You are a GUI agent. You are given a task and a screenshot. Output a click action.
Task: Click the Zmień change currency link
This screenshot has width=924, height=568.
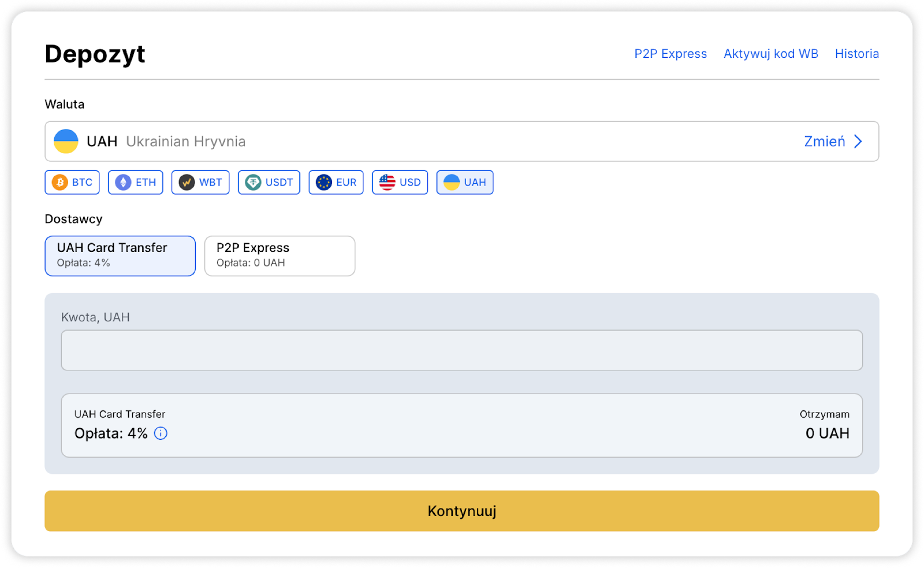824,142
